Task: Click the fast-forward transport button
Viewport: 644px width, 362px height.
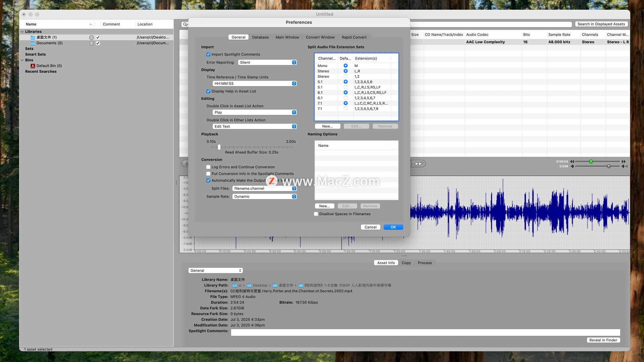Action: pyautogui.click(x=418, y=164)
